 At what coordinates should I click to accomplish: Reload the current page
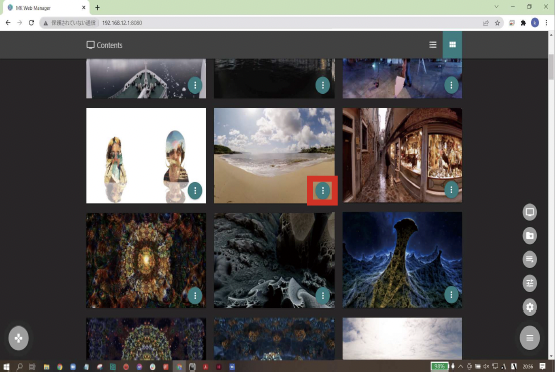(x=31, y=23)
